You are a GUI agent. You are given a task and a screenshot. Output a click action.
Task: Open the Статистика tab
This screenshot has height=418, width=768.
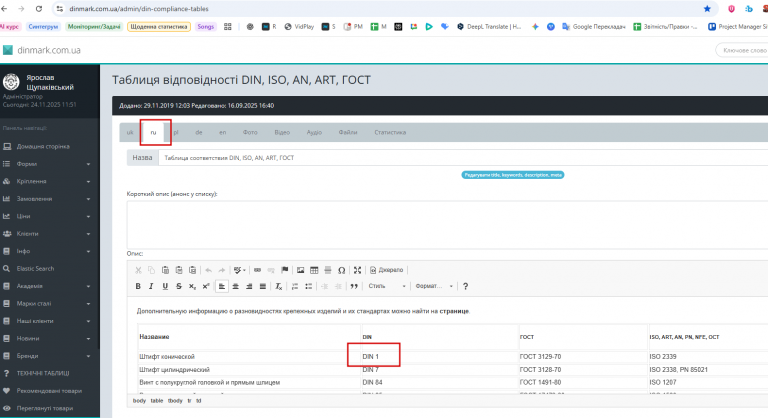390,132
